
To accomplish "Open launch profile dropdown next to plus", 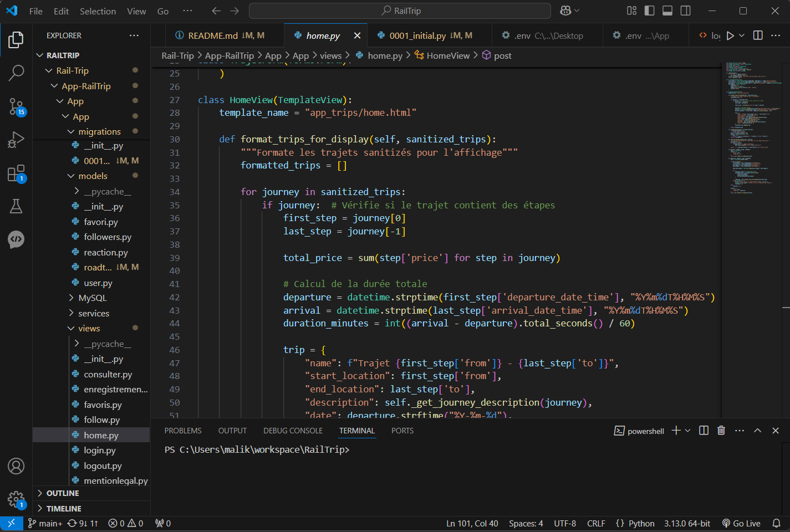I will 688,431.
